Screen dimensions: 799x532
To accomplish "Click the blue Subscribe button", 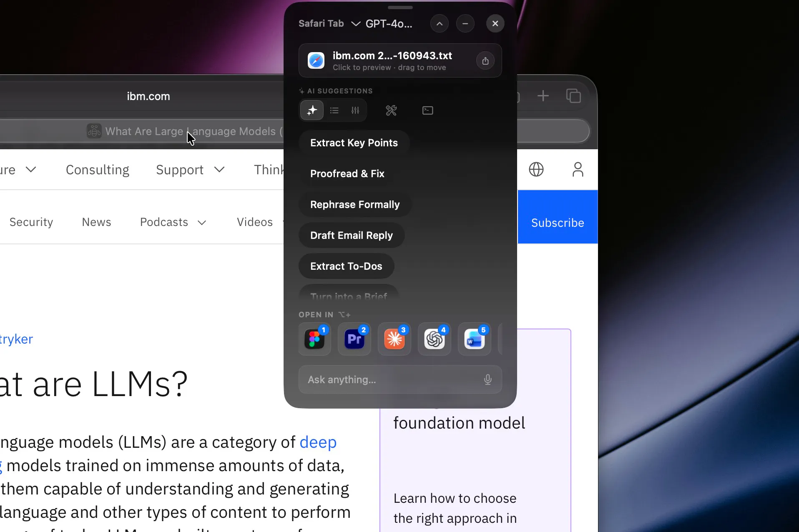I will [x=558, y=217].
